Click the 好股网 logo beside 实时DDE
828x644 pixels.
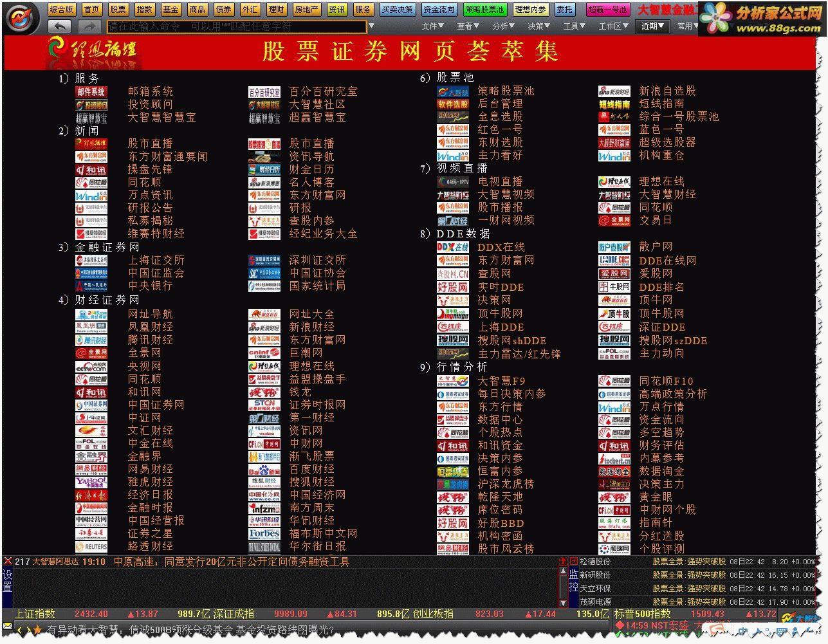point(453,287)
